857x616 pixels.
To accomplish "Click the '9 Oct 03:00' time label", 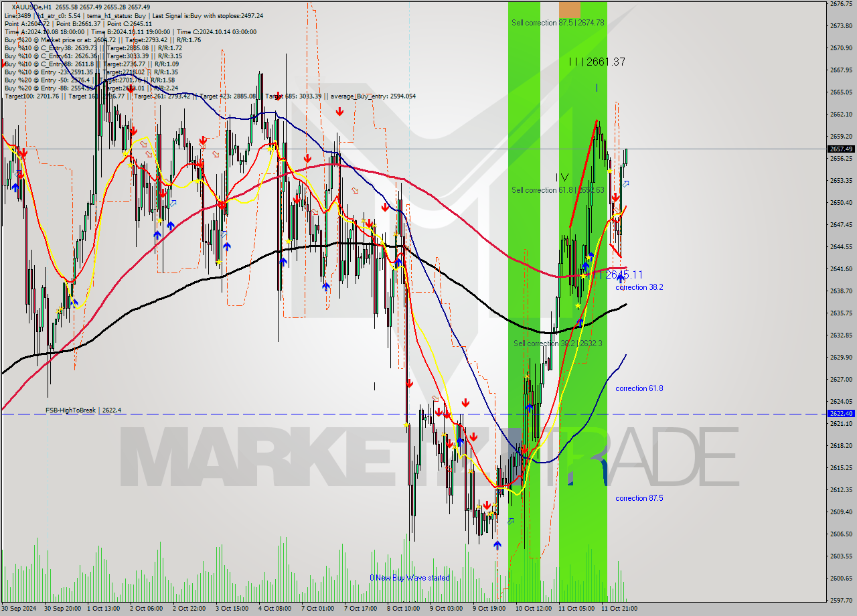I will pos(446,609).
